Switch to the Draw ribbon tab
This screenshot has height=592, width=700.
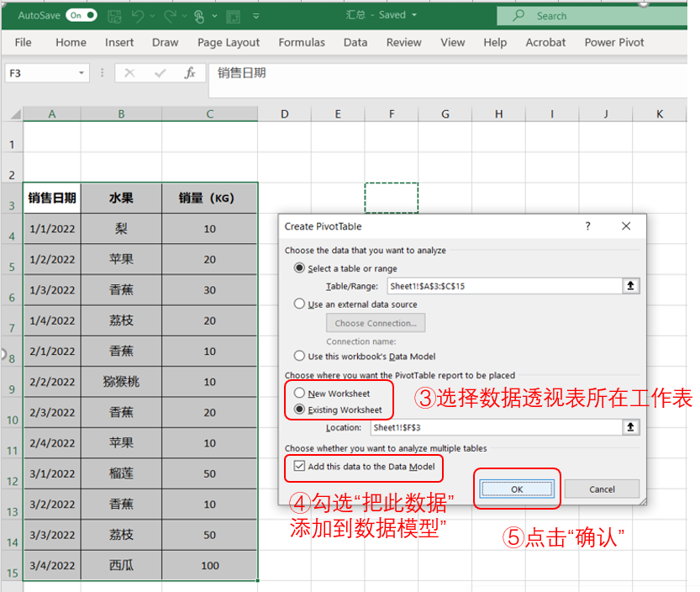166,42
